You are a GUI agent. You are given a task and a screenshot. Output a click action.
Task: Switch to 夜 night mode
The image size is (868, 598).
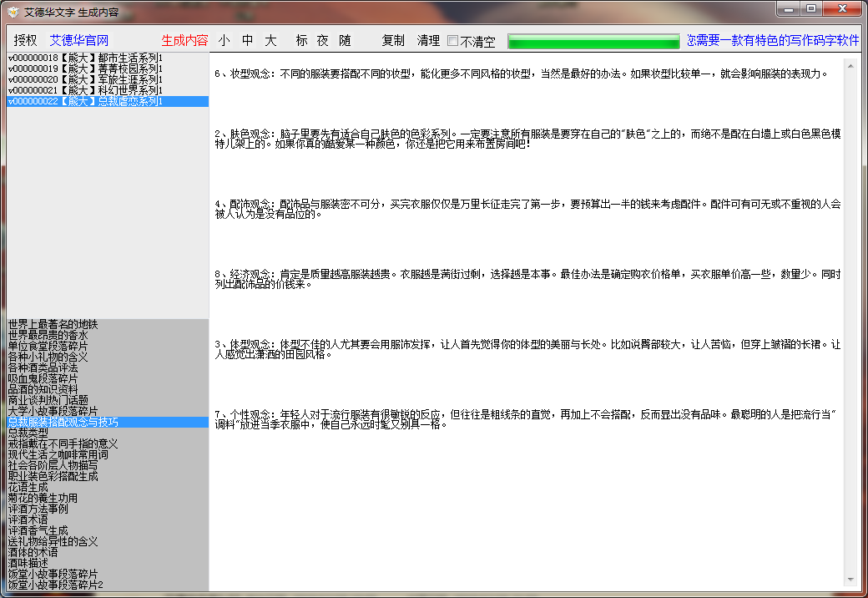coord(323,40)
